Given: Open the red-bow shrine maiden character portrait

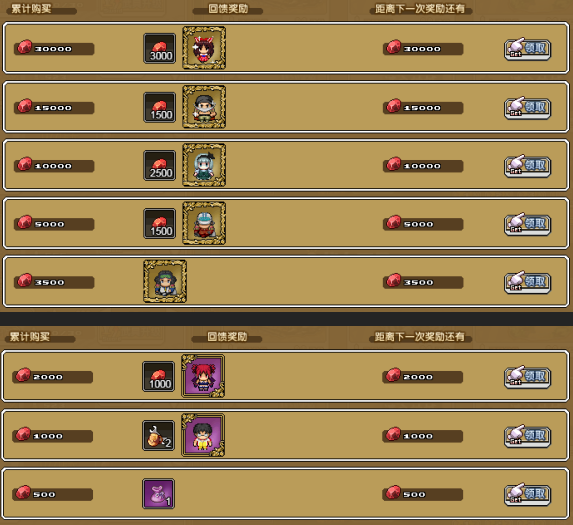Looking at the screenshot, I should tap(204, 48).
